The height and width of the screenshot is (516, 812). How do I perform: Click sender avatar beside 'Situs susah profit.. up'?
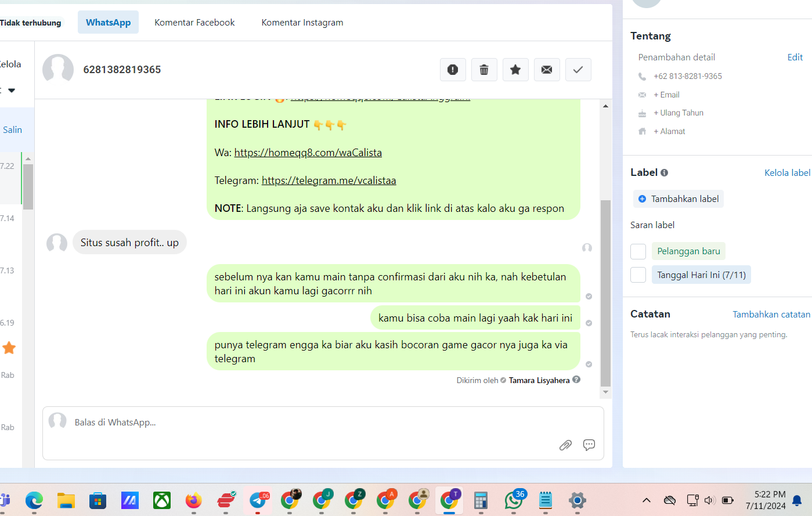(57, 243)
